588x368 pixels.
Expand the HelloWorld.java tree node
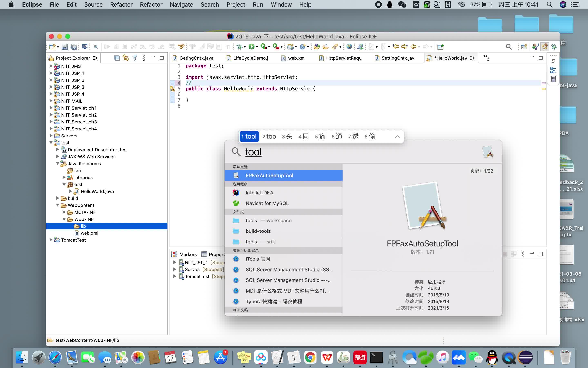70,191
